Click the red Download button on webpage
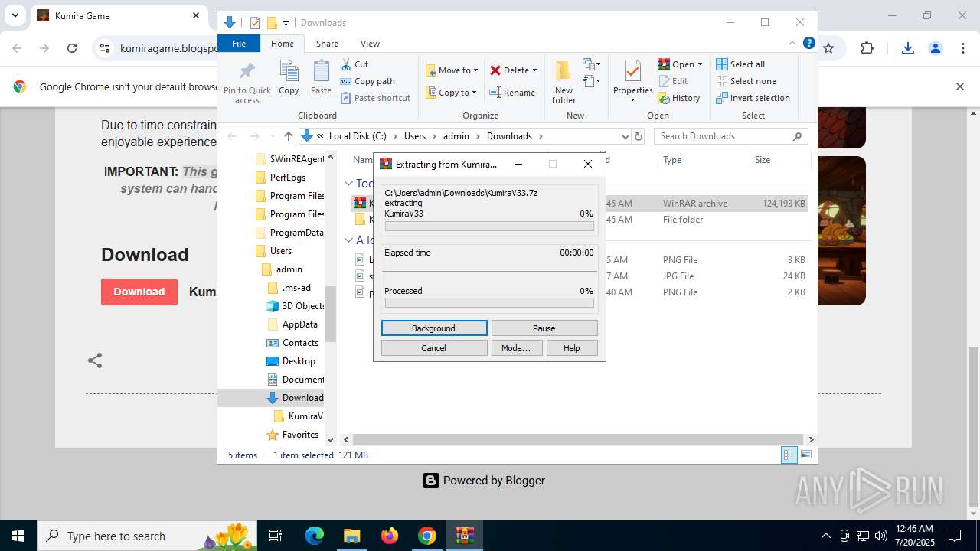 pyautogui.click(x=139, y=292)
